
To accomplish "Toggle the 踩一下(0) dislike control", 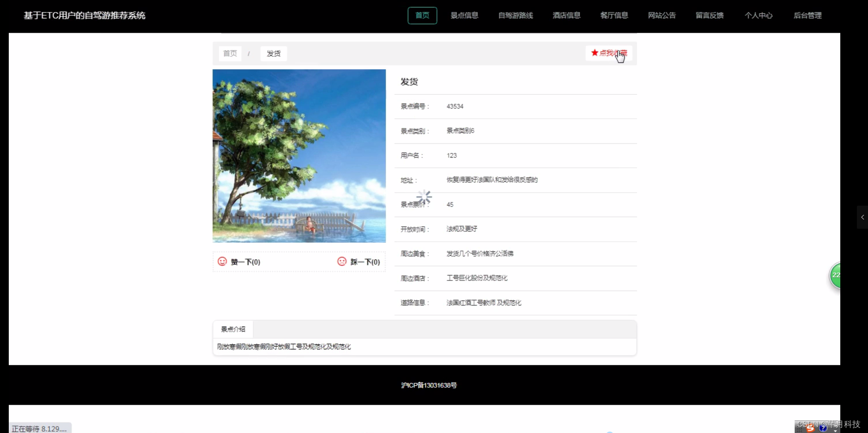I will click(364, 262).
